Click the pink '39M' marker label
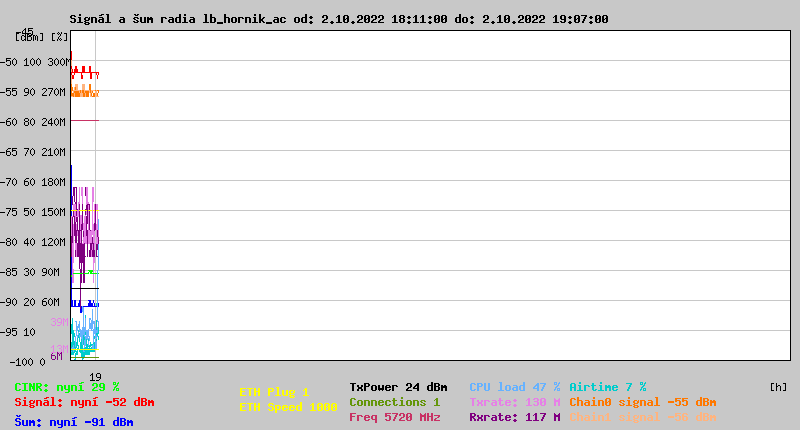The height and width of the screenshot is (430, 800). pyautogui.click(x=59, y=322)
